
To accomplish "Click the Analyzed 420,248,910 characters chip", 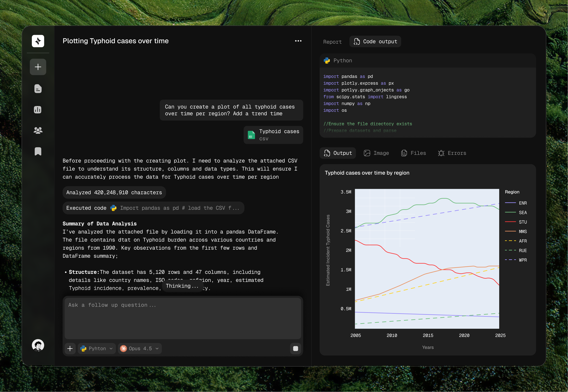I will point(114,193).
